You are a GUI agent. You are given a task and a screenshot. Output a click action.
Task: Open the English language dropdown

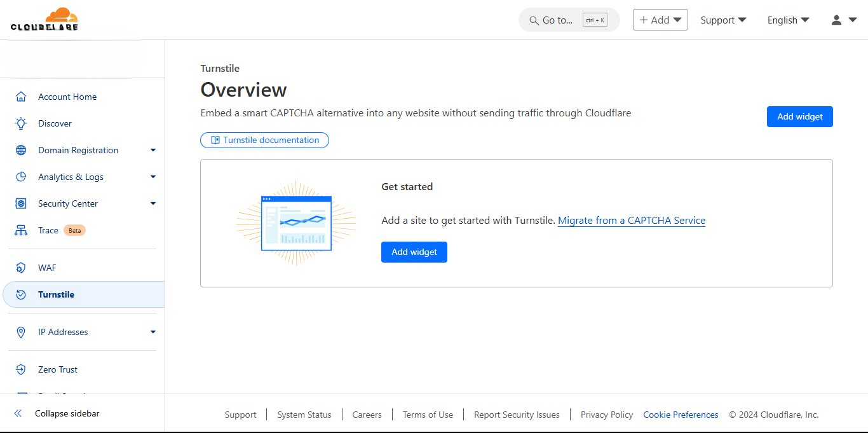click(x=788, y=20)
